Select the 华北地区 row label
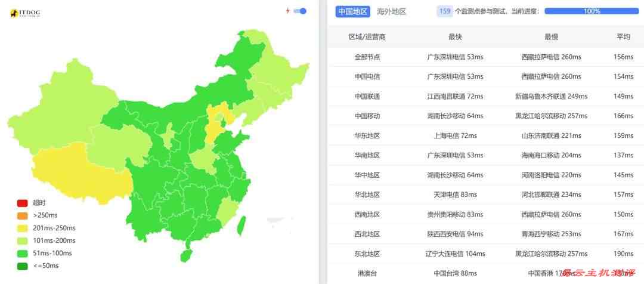Viewport: 644px width, 284px height. pyautogui.click(x=367, y=195)
